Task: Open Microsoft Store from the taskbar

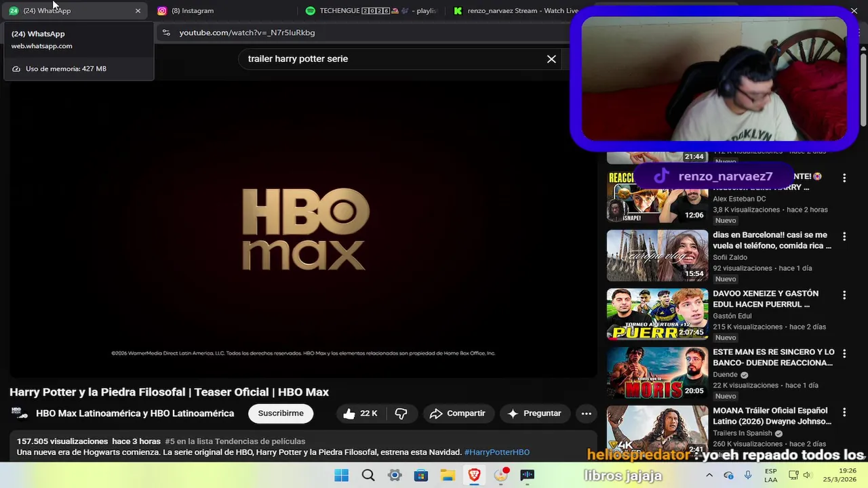Action: [421, 475]
